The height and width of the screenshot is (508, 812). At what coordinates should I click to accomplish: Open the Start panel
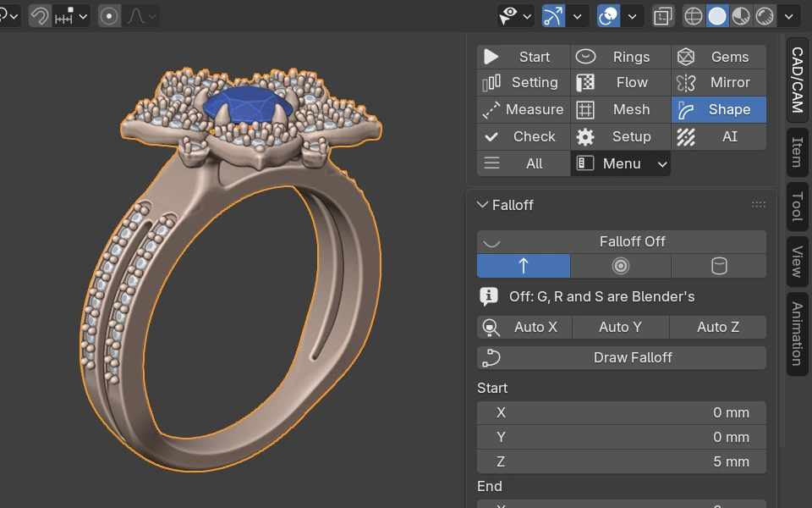523,57
